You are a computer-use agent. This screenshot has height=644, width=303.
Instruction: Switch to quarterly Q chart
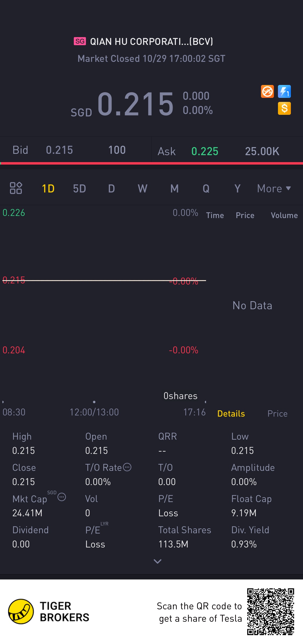(x=206, y=188)
